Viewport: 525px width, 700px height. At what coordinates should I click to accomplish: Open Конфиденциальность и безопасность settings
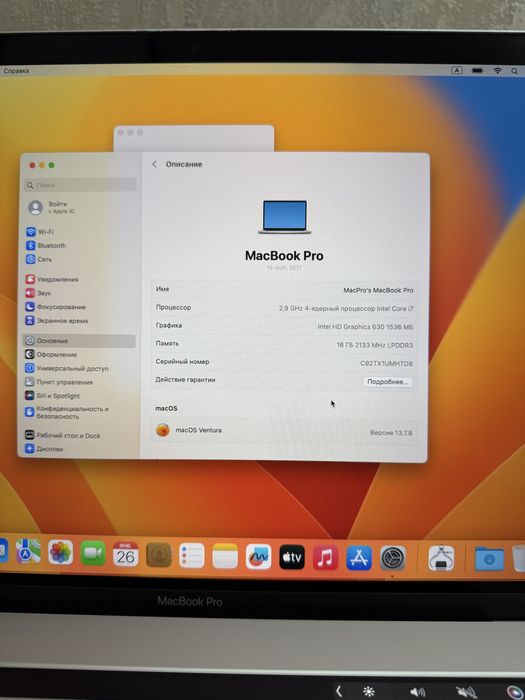coord(67,412)
